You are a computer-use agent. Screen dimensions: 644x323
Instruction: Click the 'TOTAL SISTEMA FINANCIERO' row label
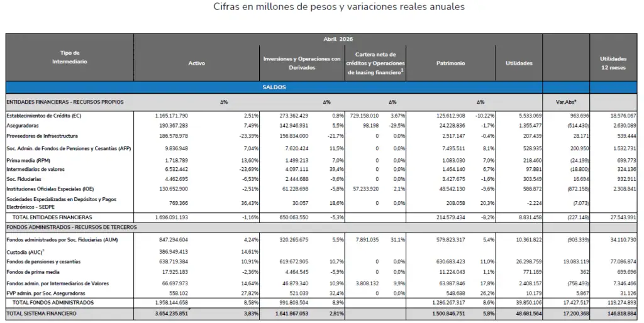click(42, 314)
